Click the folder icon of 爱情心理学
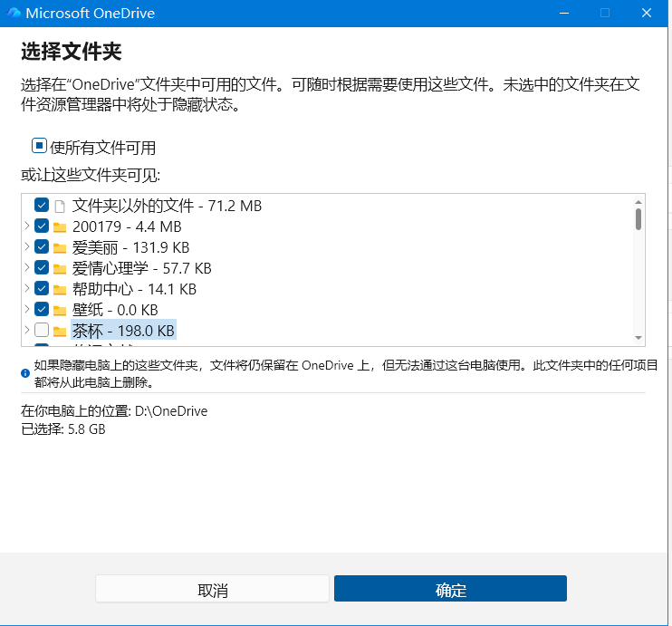 click(x=60, y=269)
